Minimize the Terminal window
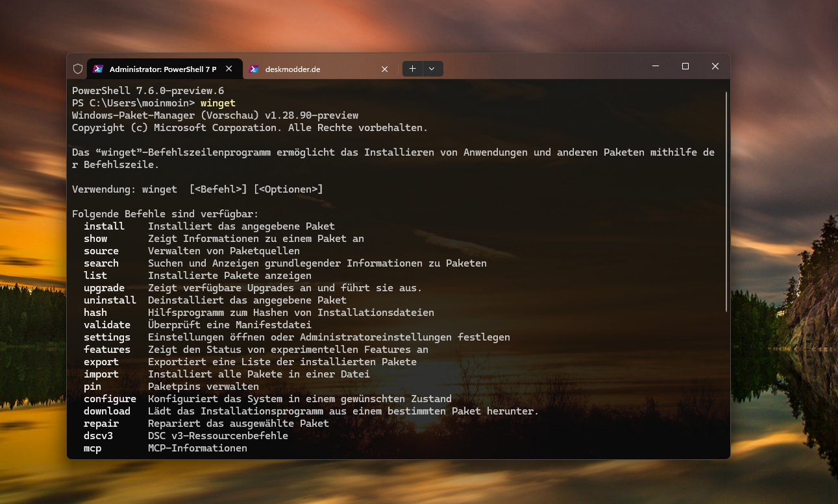Viewport: 838px width, 504px height. click(x=656, y=66)
